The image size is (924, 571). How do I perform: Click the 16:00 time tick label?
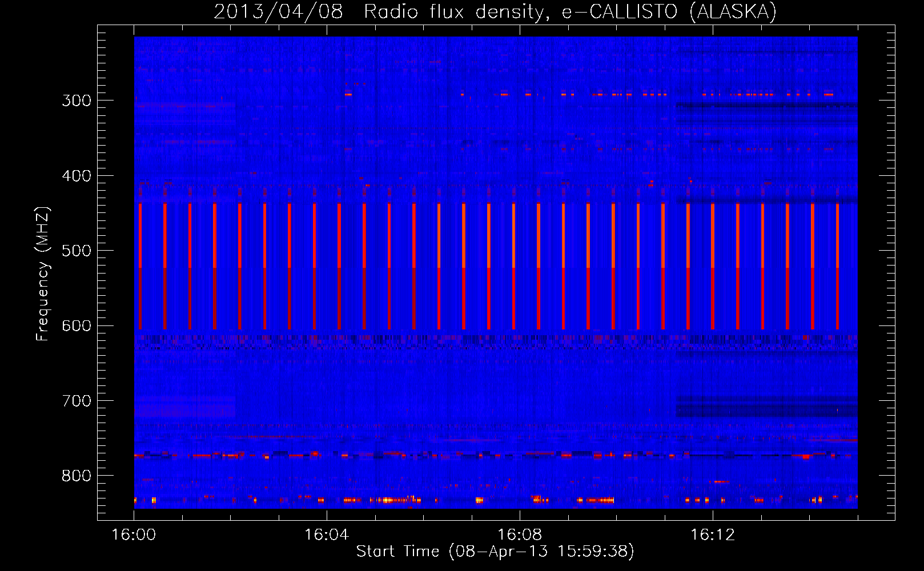coord(134,534)
